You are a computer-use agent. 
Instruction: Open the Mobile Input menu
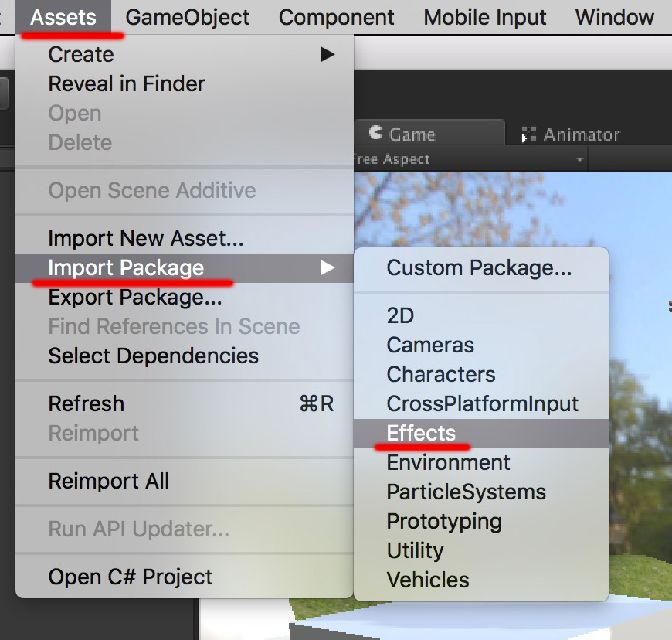[x=485, y=17]
